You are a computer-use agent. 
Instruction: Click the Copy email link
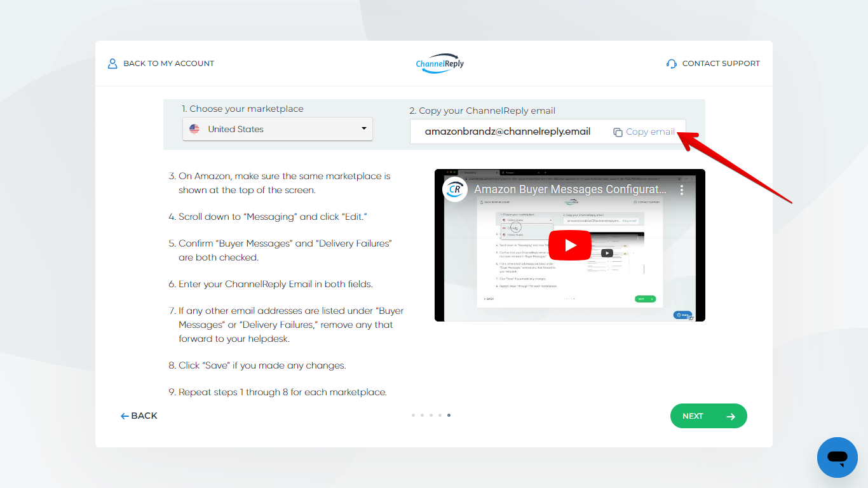[651, 132]
